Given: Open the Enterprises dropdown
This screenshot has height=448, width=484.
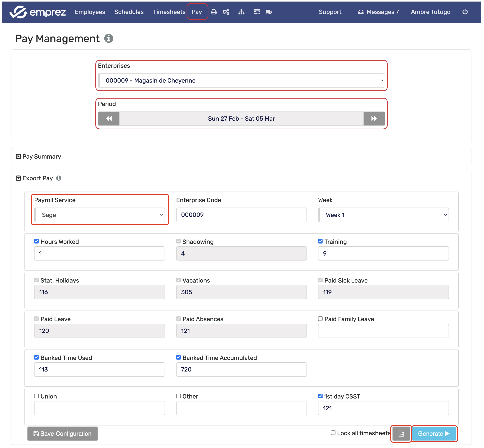Looking at the screenshot, I should click(241, 80).
